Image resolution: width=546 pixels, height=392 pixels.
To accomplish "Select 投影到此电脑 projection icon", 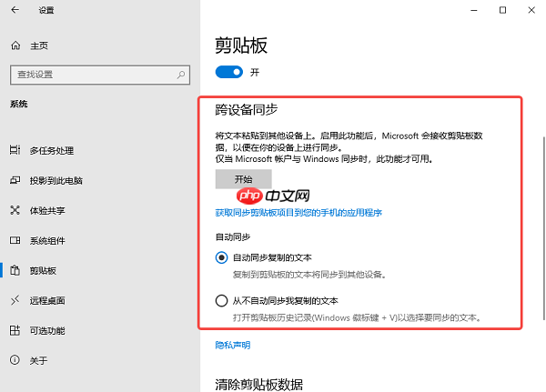I will point(15,180).
